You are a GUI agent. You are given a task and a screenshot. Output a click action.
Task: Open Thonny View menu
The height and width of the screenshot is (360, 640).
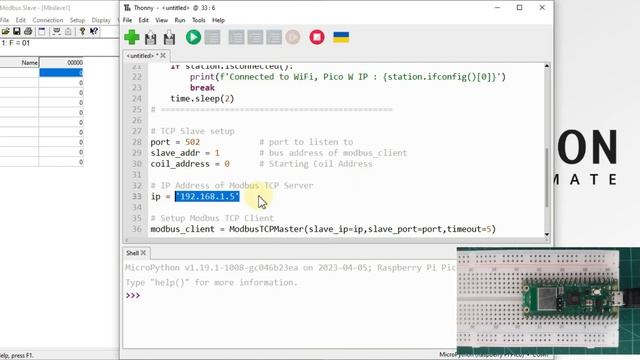coord(161,20)
